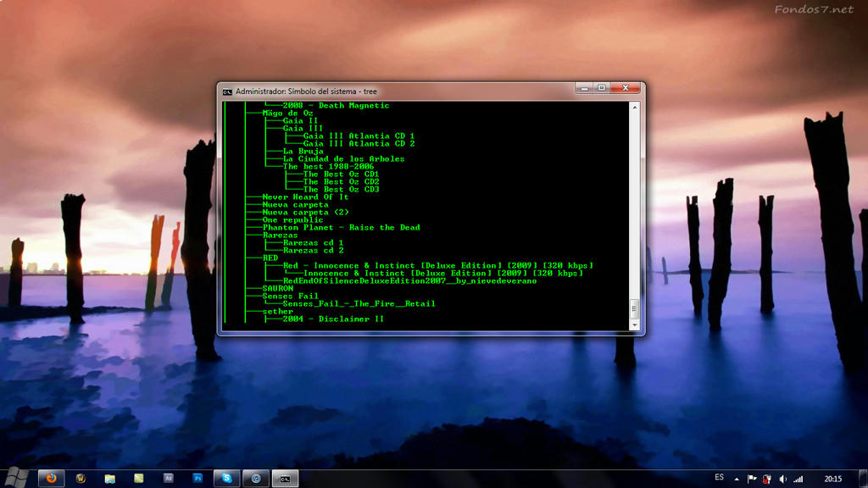Close the Símbolo del sistema window

pyautogui.click(x=626, y=88)
